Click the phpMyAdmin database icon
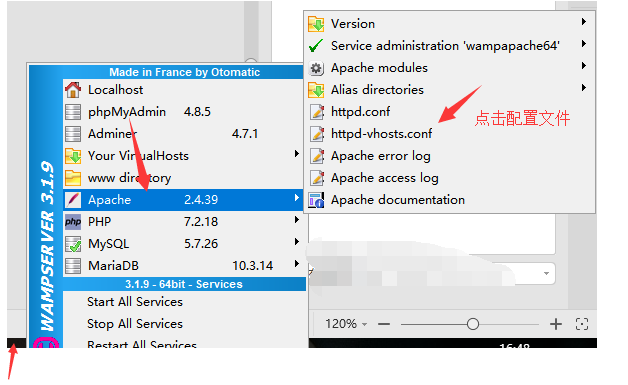The width and height of the screenshot is (628, 385). [x=73, y=112]
